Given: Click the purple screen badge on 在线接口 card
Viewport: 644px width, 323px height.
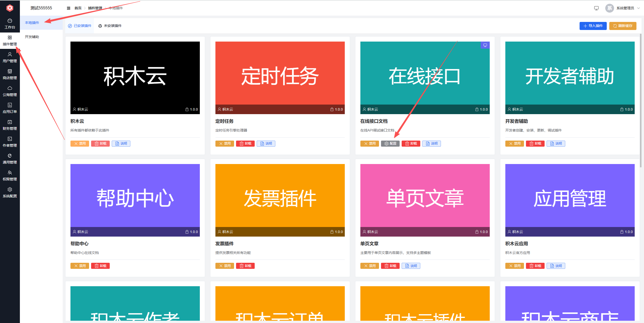Looking at the screenshot, I should pos(485,45).
